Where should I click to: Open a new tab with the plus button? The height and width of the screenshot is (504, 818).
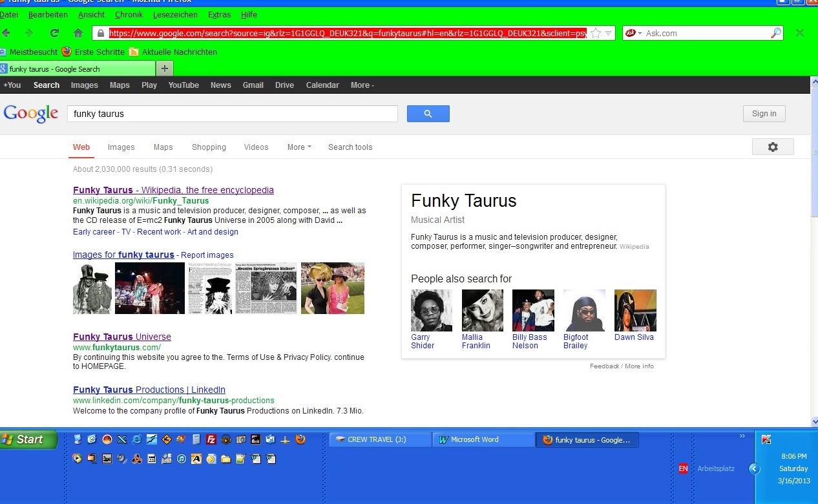point(165,68)
